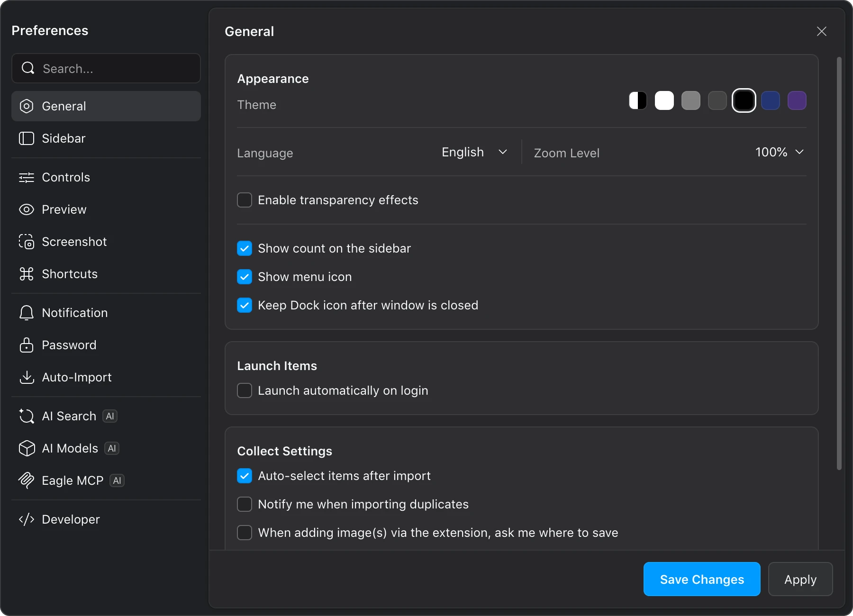This screenshot has height=616, width=853.
Task: Click the Auto-Import download icon
Action: pos(27,377)
